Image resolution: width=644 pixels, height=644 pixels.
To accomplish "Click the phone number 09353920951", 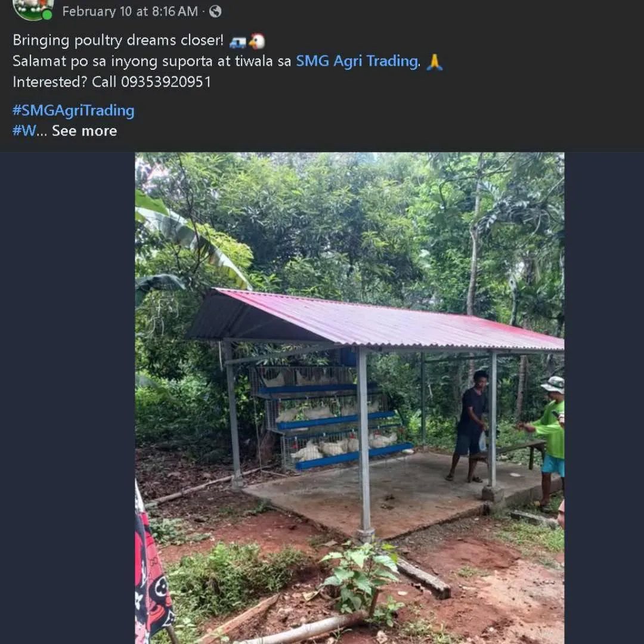I will [166, 82].
